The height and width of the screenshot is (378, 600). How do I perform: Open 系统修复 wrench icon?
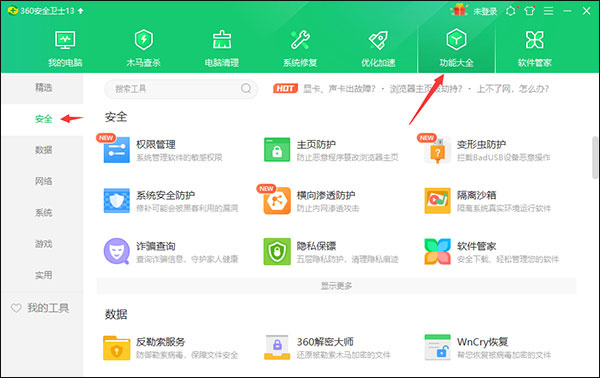pyautogui.click(x=300, y=40)
